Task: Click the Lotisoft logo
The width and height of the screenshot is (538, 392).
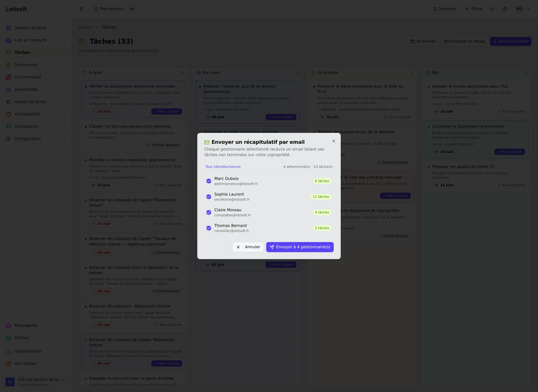Action: click(x=17, y=9)
